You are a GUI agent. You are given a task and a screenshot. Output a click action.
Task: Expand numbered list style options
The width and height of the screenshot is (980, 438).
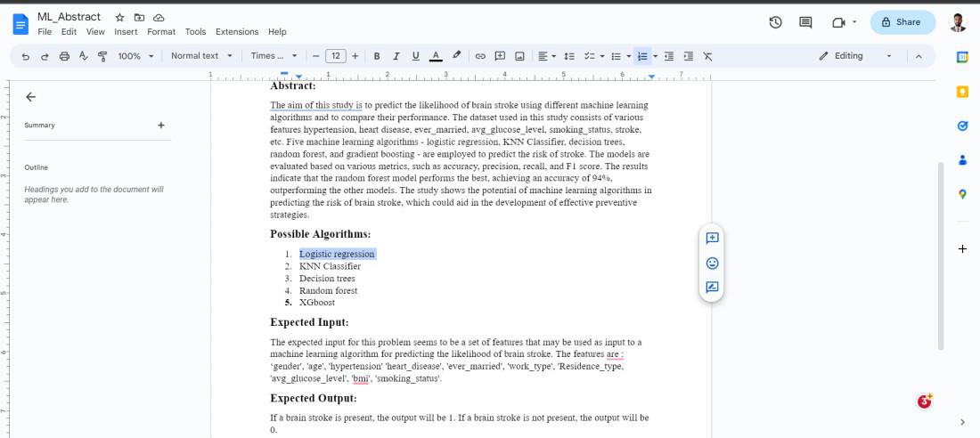coord(656,56)
